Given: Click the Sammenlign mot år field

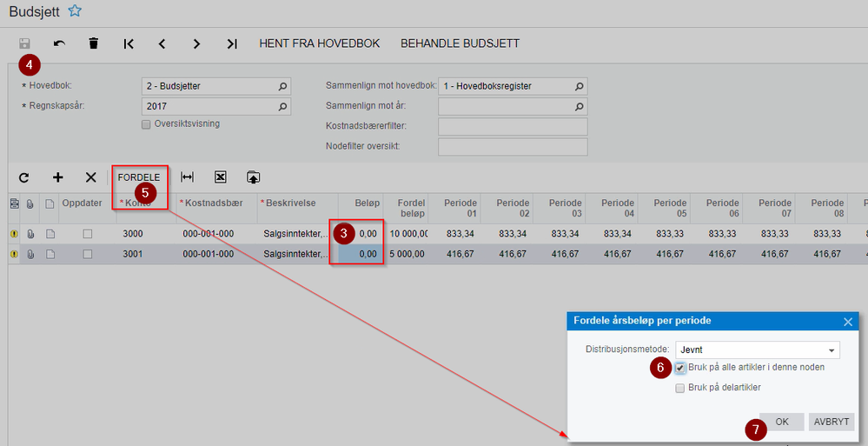Looking at the screenshot, I should pyautogui.click(x=513, y=106).
